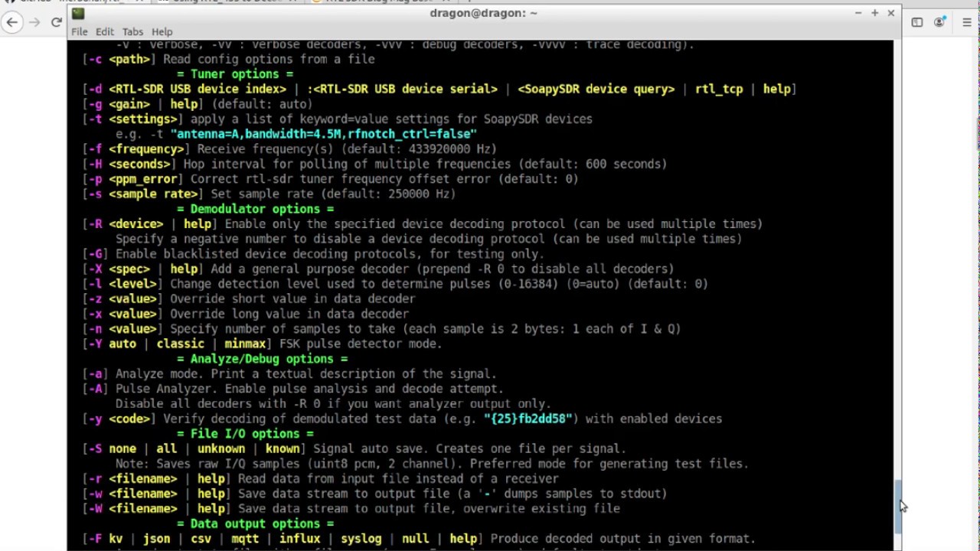The height and width of the screenshot is (551, 980).
Task: Click the '-l <level>' option text
Action: 122,284
